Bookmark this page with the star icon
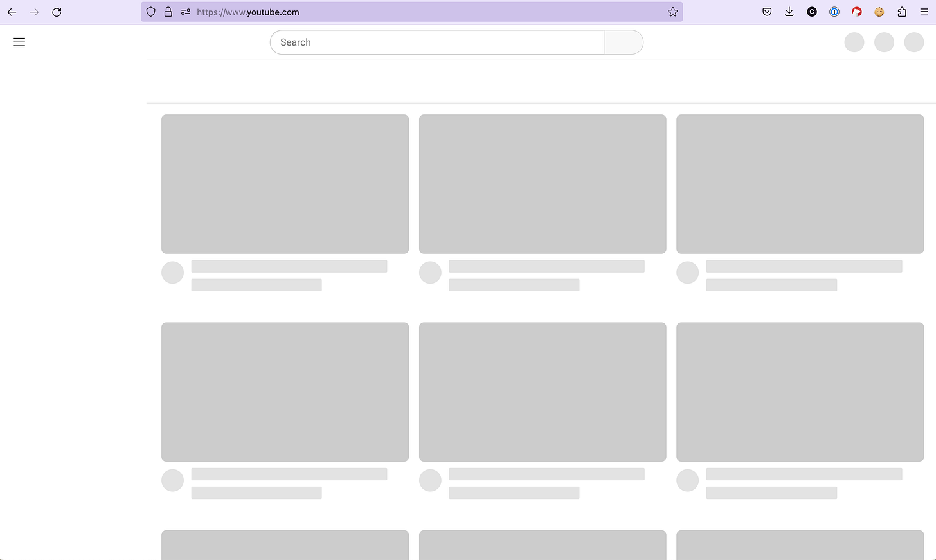 coord(672,12)
